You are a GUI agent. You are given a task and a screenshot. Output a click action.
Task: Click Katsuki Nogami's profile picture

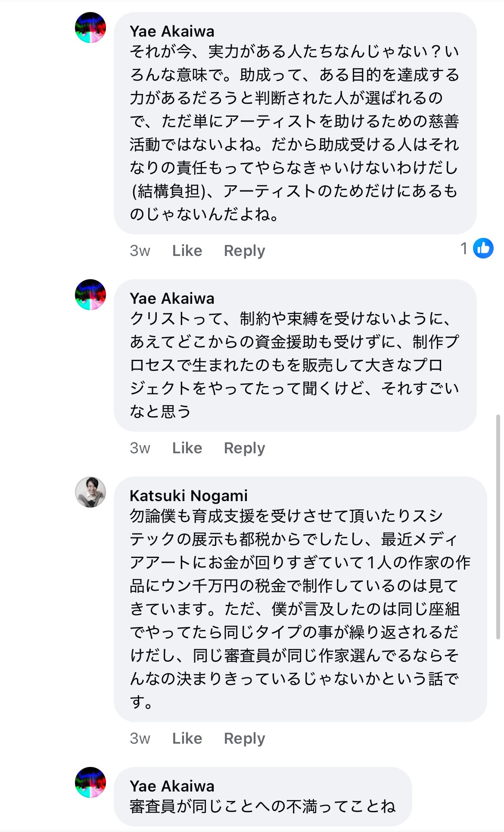(x=90, y=492)
